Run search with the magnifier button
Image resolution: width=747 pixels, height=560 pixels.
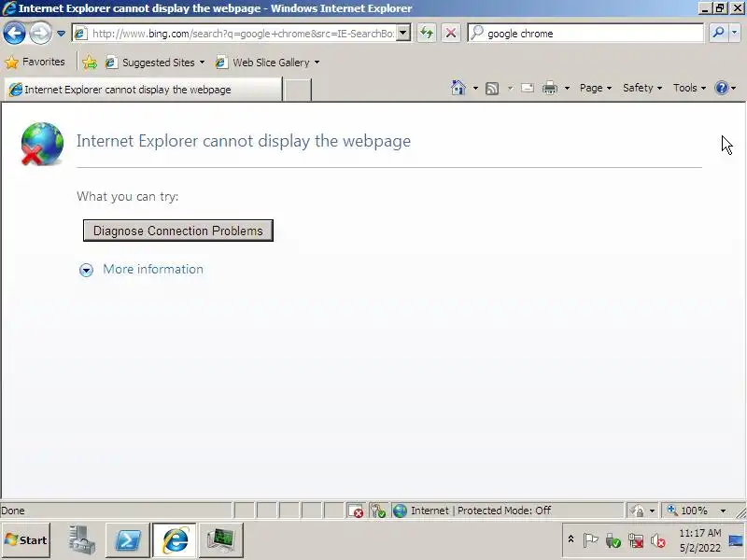tap(718, 34)
